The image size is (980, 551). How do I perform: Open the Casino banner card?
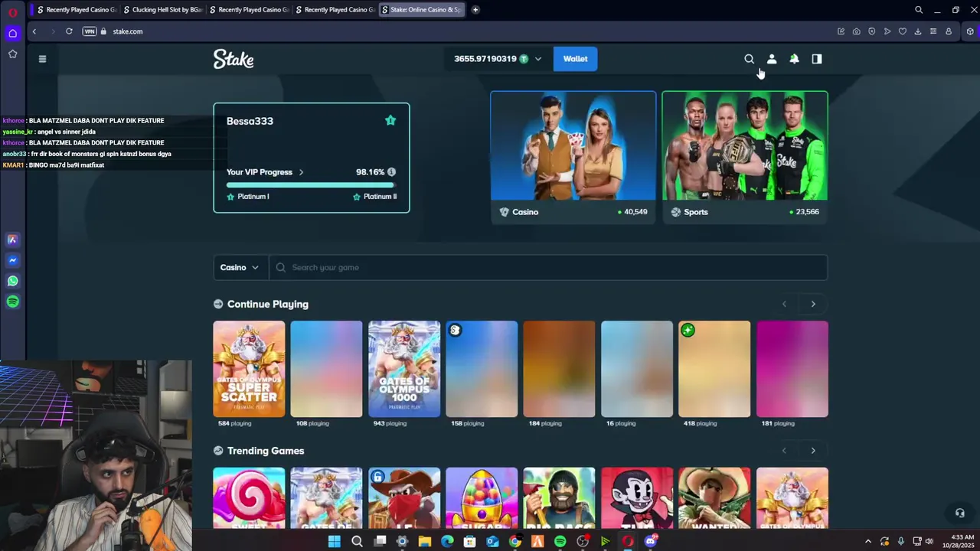click(x=573, y=158)
